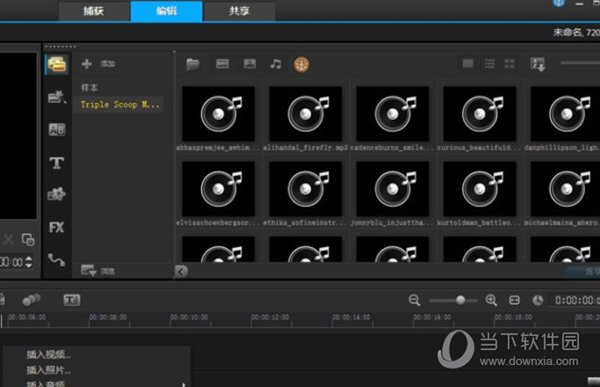Select the jonnyblu_injusttha audio thumbnail

pos(393,189)
